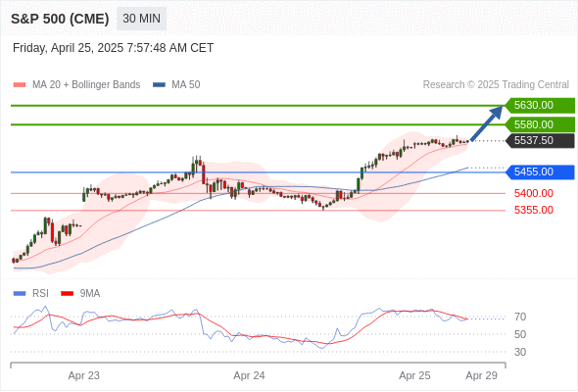Click the Apr 23 date axis label
578x392 pixels.
(83, 375)
